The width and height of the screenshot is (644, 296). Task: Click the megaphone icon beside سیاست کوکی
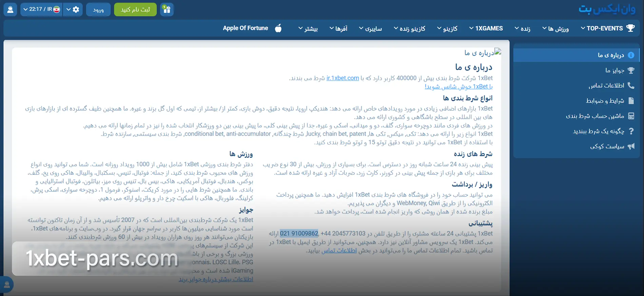631,146
